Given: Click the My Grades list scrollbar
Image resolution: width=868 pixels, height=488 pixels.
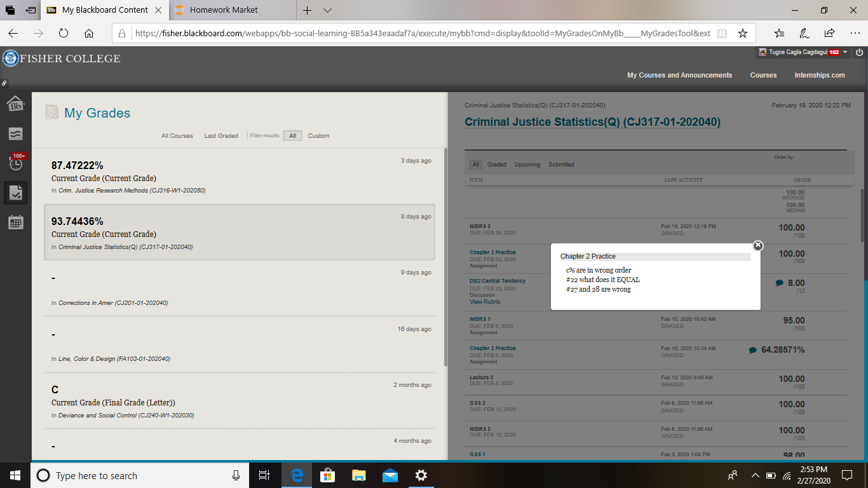Looking at the screenshot, I should point(445,257).
